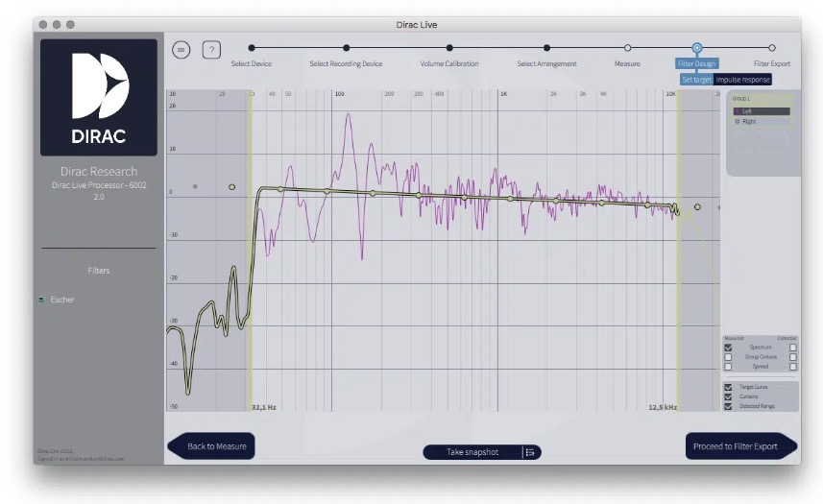Screen dimensions: 823x504
Task: Open the snapshot list icon beside Take snapshot
Action: [530, 452]
